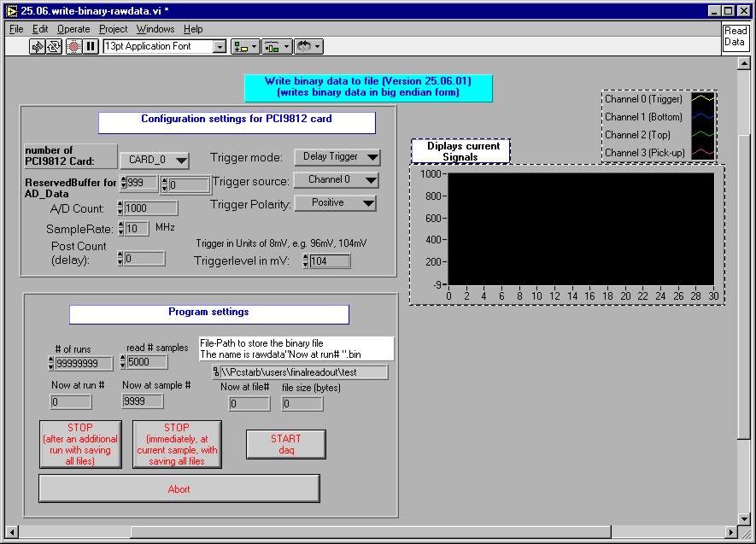756x544 pixels.
Task: Open the Trigger Polarity Positive dropdown
Action: [x=335, y=203]
